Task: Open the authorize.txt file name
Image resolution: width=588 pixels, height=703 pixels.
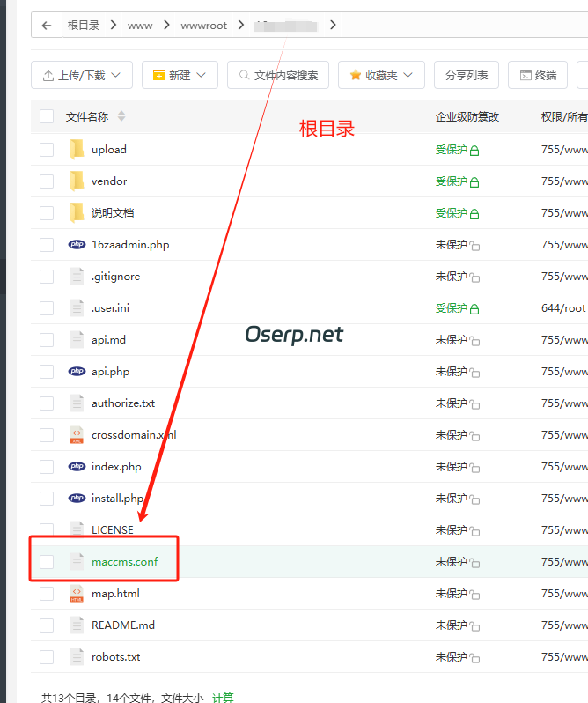Action: click(123, 403)
